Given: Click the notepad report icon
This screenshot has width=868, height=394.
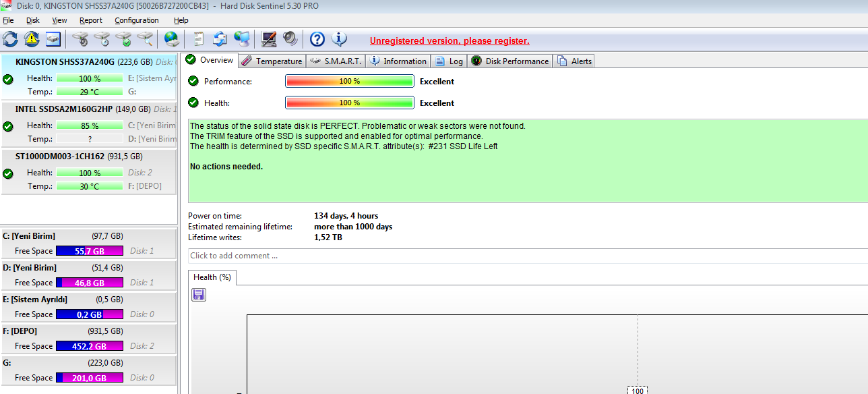Looking at the screenshot, I should [199, 39].
